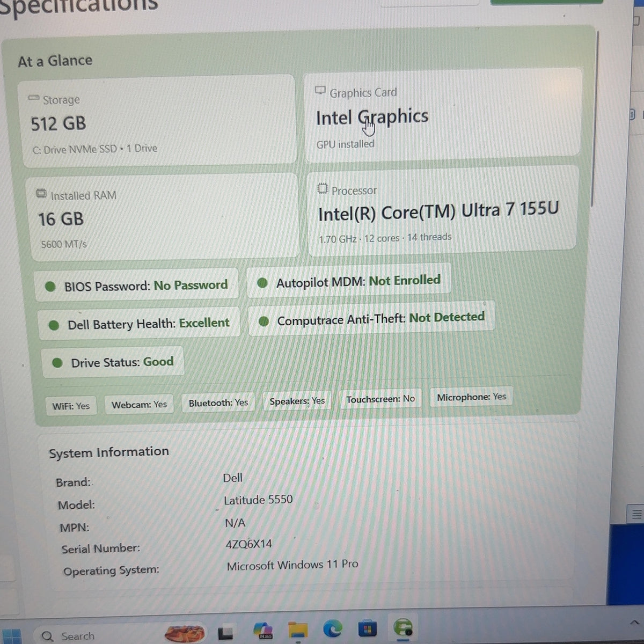Launch Microsoft Edge browser
644x644 pixels.
click(333, 628)
